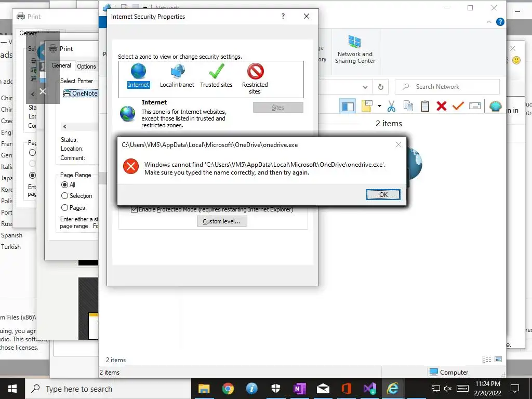Choose the Pages radio button
The width and height of the screenshot is (532, 399).
pos(64,207)
